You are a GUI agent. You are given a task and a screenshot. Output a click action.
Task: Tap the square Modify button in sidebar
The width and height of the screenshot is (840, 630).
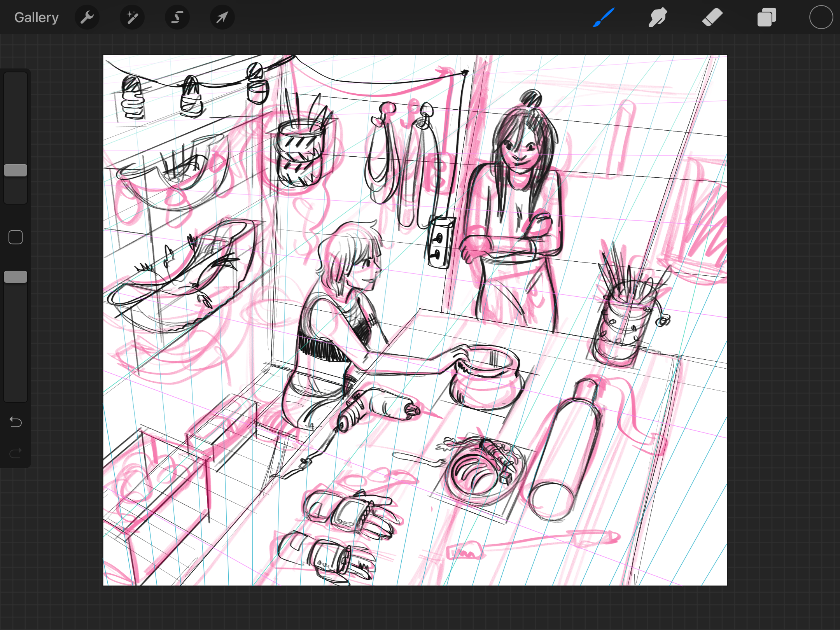click(16, 237)
